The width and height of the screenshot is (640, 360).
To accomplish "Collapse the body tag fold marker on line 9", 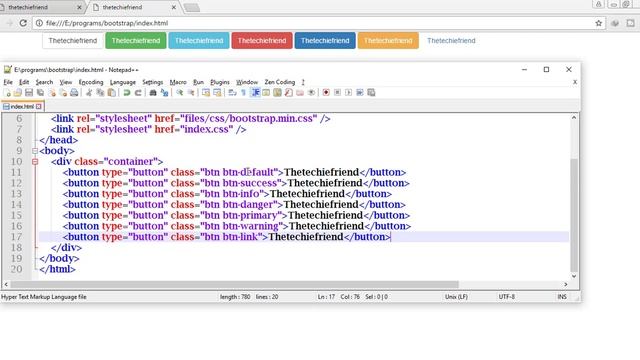I will 35,151.
